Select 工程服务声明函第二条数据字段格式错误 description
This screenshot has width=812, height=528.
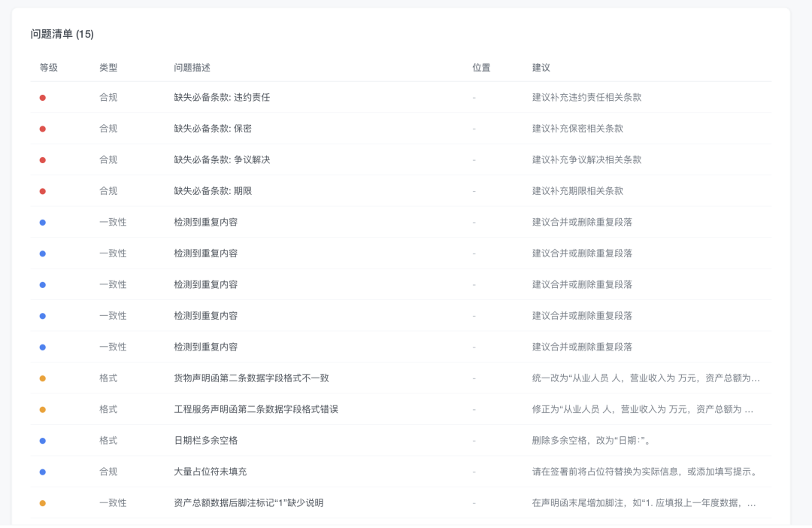click(x=256, y=409)
